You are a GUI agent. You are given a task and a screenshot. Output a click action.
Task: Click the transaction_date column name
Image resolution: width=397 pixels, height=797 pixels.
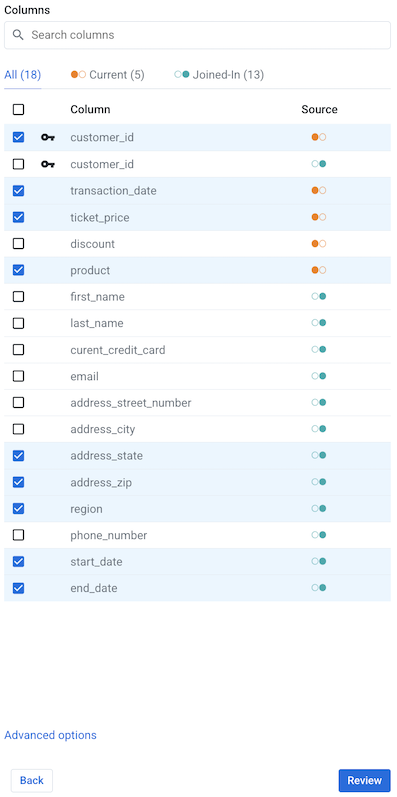pos(113,191)
